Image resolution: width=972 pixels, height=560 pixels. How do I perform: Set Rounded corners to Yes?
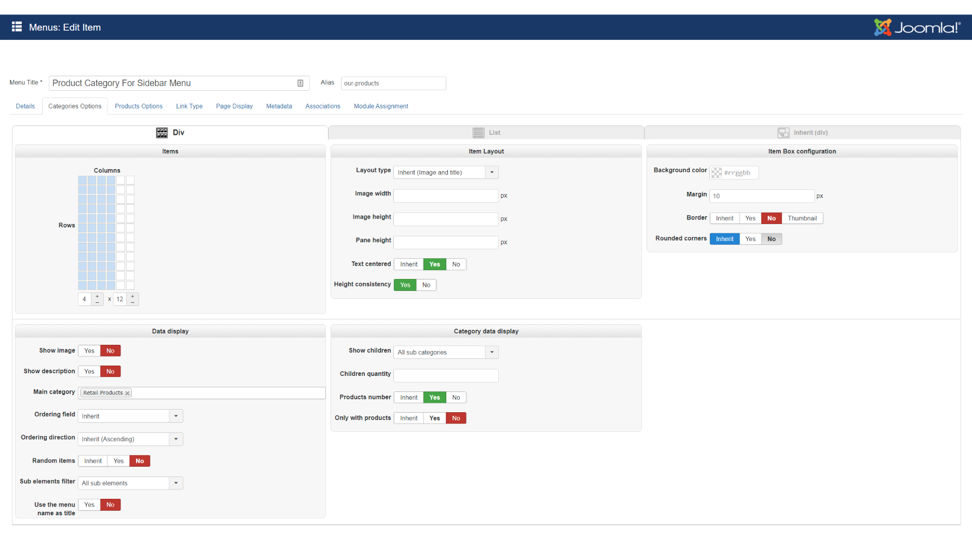click(750, 239)
